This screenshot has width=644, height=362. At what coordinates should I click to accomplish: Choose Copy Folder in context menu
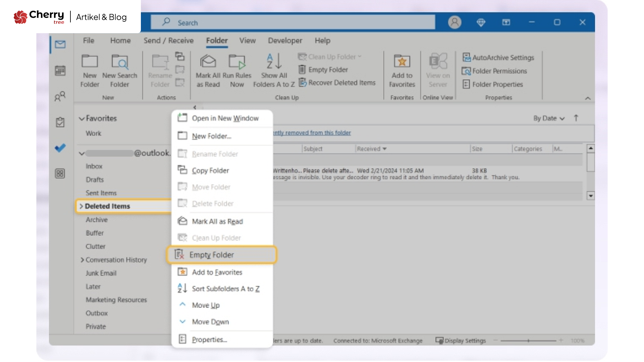pyautogui.click(x=222, y=170)
